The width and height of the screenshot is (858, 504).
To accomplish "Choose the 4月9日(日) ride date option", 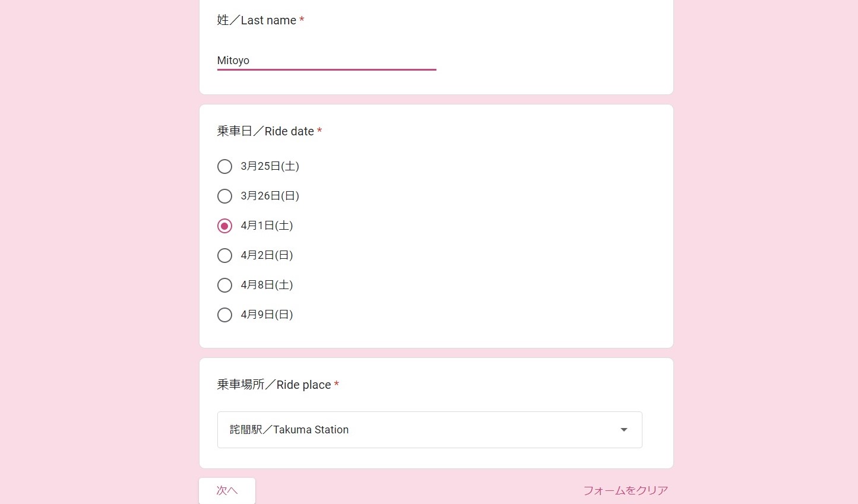I will pos(224,315).
